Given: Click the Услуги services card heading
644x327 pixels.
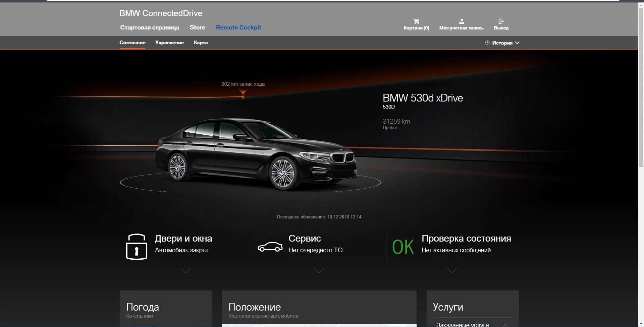Looking at the screenshot, I should pyautogui.click(x=448, y=307).
